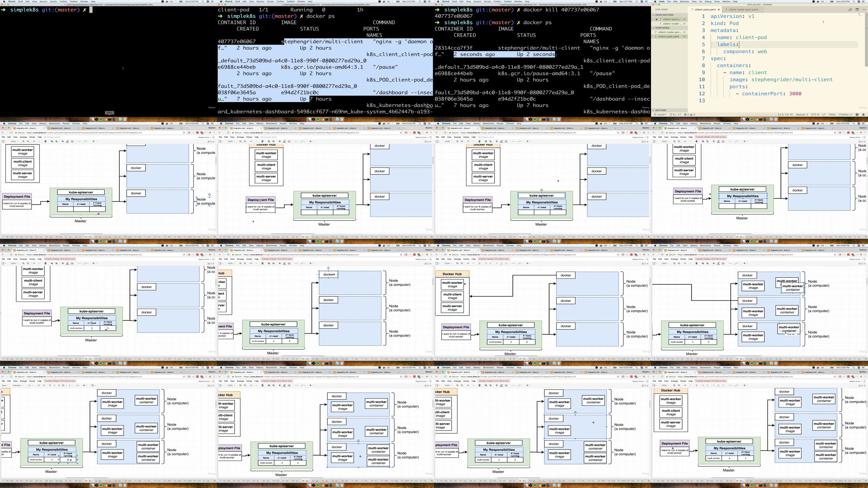The width and height of the screenshot is (868, 488).
Task: Open the Debug menu in VS Code
Action: [708, 1]
